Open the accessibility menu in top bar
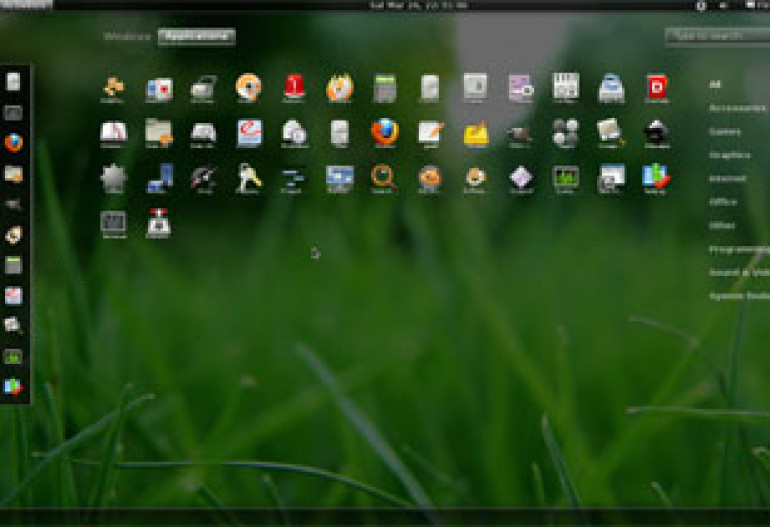The width and height of the screenshot is (770, 527). point(701,5)
